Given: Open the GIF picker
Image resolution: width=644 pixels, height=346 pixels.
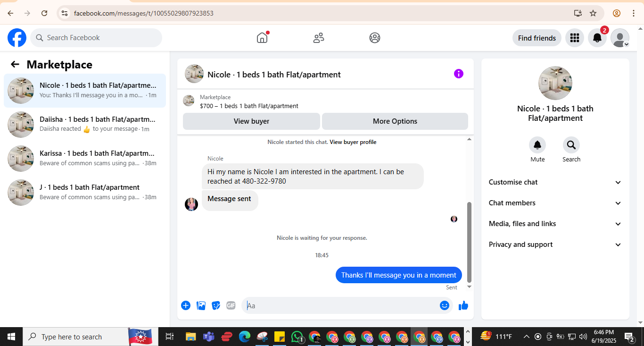Looking at the screenshot, I should tap(231, 305).
